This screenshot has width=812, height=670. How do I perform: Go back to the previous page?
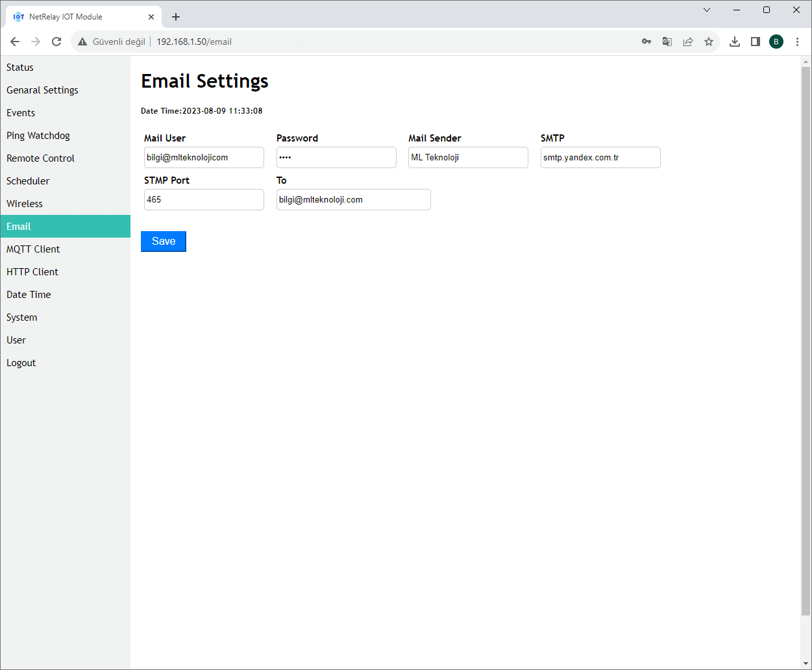click(x=14, y=41)
